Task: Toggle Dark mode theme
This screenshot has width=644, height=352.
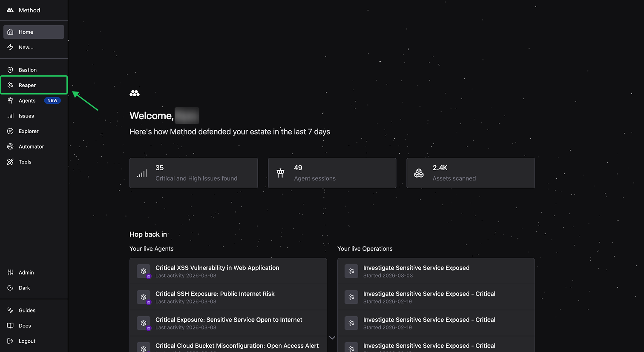Action: point(23,288)
